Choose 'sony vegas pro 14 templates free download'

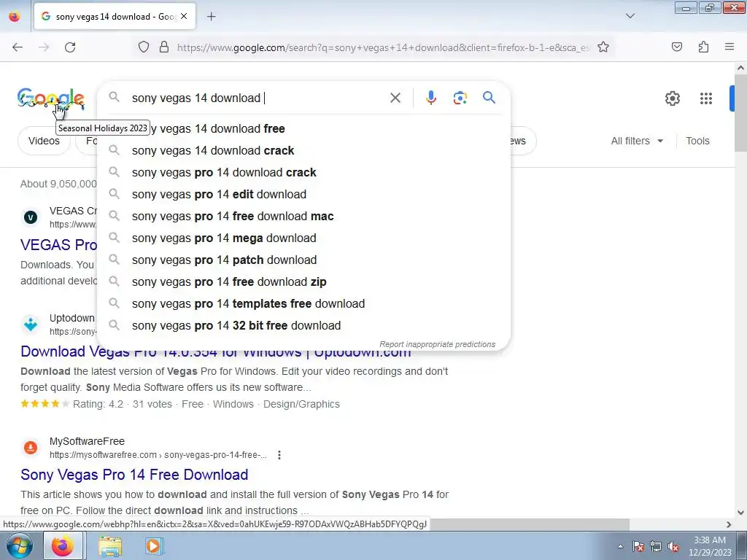(x=303, y=304)
